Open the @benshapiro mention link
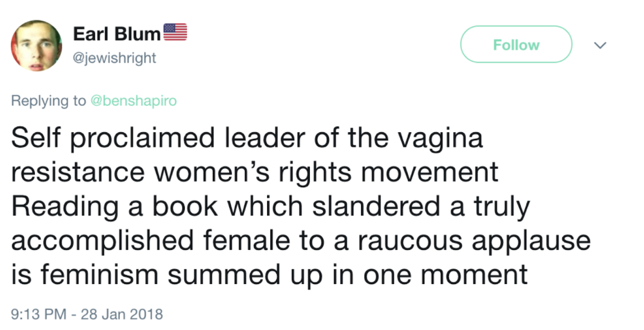Screen dimensions: 644x330 (x=134, y=101)
